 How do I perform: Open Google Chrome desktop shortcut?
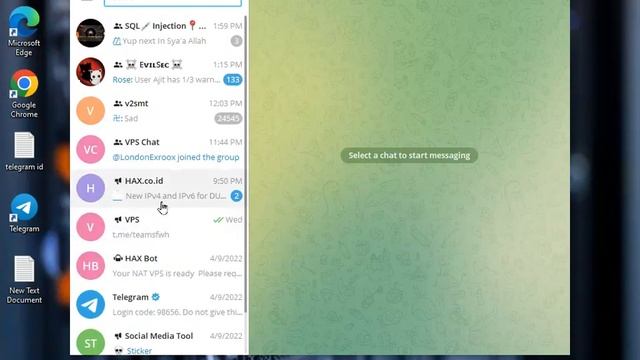point(24,94)
